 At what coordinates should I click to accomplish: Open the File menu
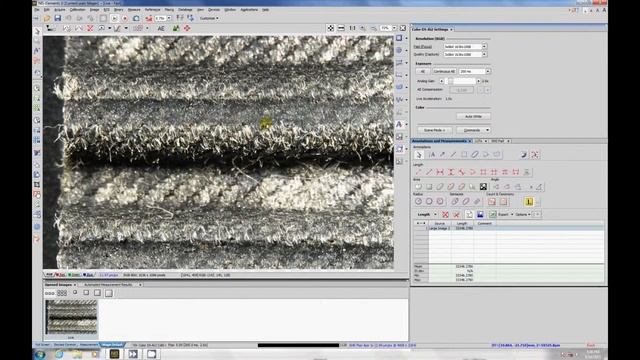click(37, 9)
